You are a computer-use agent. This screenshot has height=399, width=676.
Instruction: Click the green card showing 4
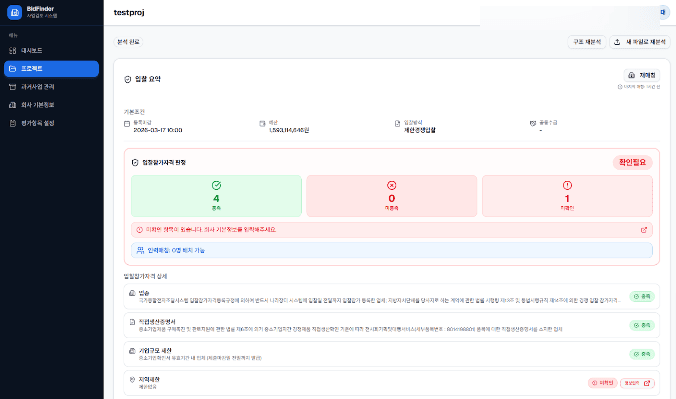[x=216, y=196]
